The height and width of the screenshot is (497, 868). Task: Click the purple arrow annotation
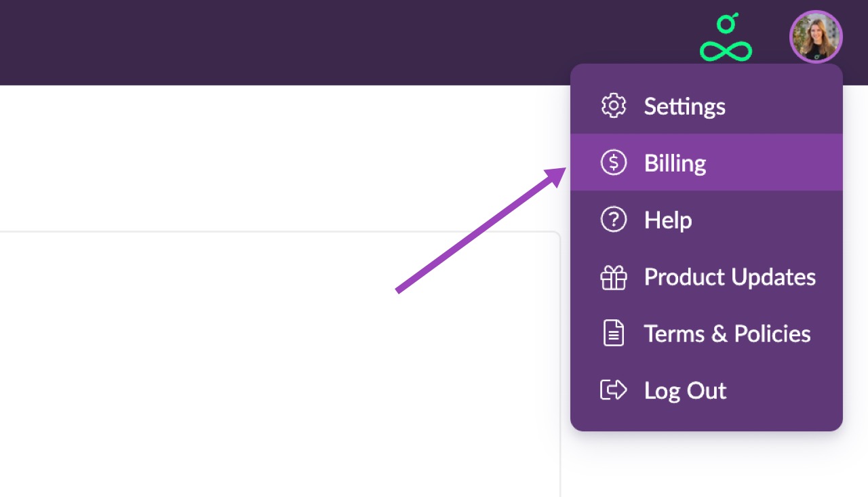click(x=481, y=230)
